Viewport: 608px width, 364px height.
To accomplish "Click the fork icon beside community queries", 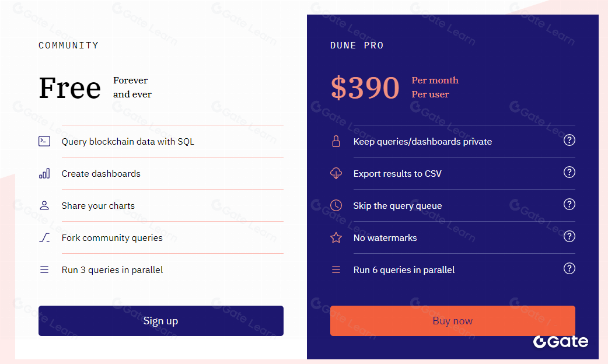I will click(x=44, y=237).
